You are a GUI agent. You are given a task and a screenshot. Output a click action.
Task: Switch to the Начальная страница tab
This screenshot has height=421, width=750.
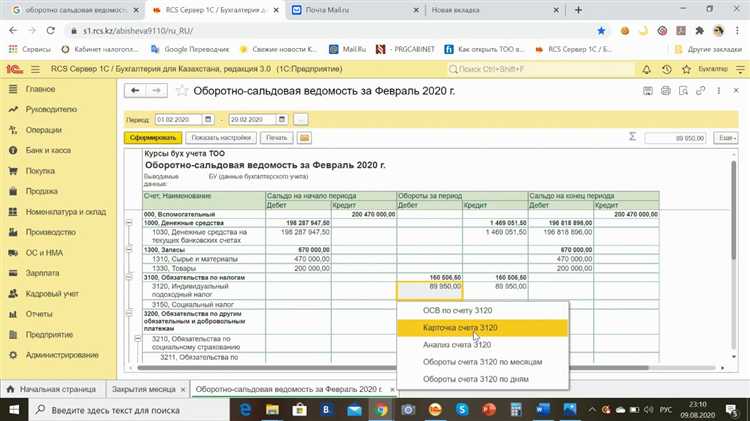click(52, 389)
